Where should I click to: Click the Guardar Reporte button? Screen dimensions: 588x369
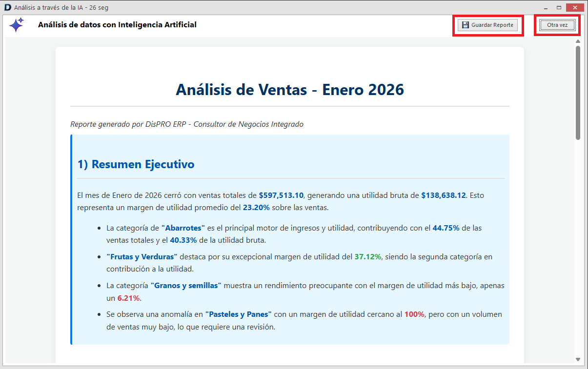487,25
